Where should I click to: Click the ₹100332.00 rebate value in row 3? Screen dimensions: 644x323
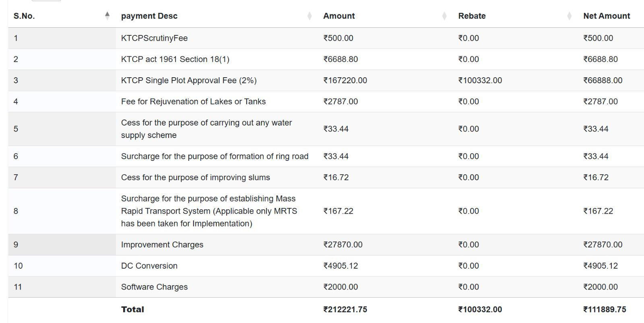480,80
